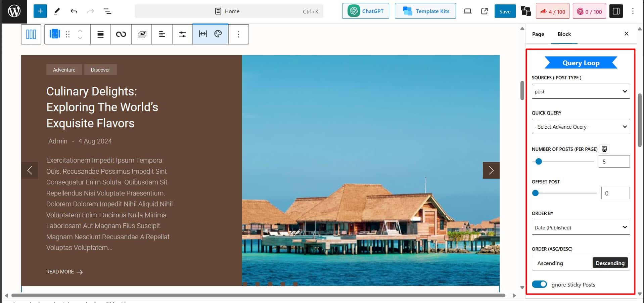Select Descending order
Viewport: 644px width, 303px height.
click(x=610, y=263)
